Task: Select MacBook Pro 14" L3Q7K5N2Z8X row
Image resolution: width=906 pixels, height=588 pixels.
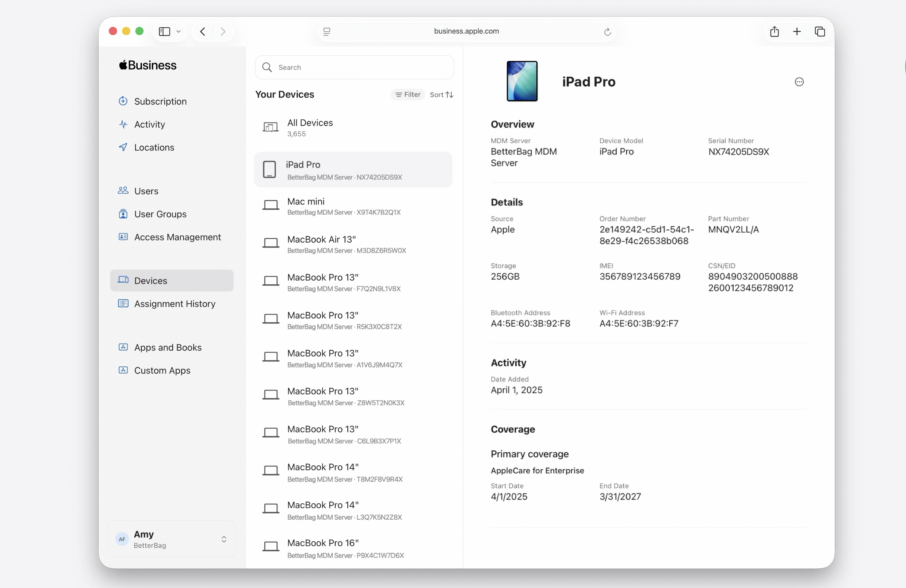Action: point(353,510)
